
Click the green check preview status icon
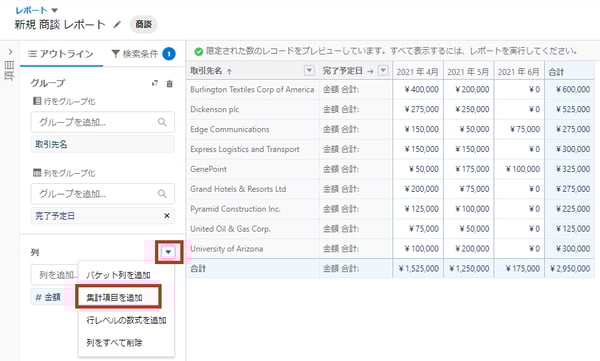(x=199, y=51)
